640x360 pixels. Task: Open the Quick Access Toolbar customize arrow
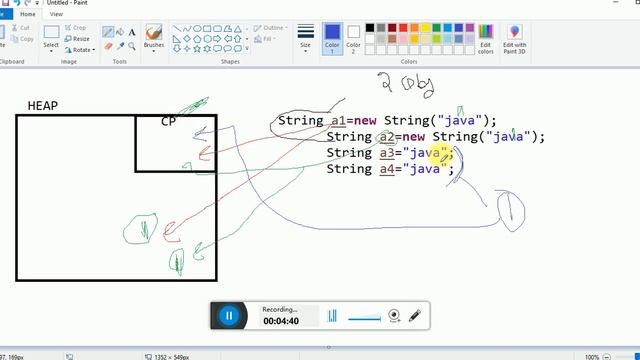37,3
